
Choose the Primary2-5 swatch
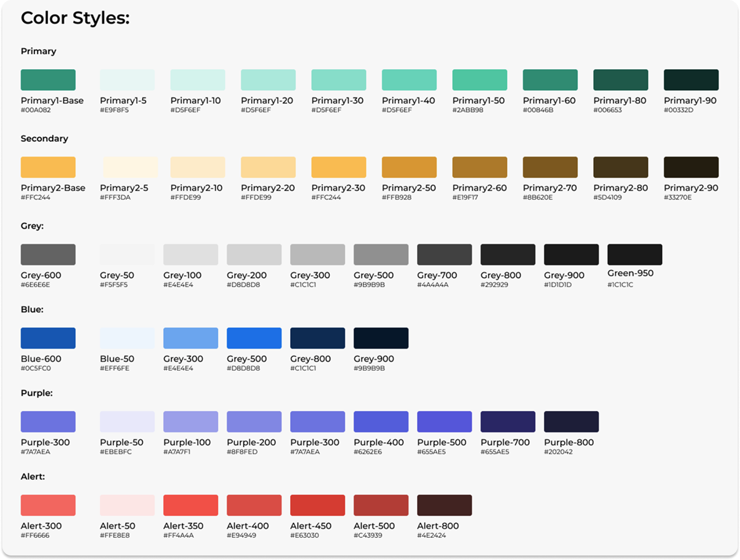[x=130, y=167]
